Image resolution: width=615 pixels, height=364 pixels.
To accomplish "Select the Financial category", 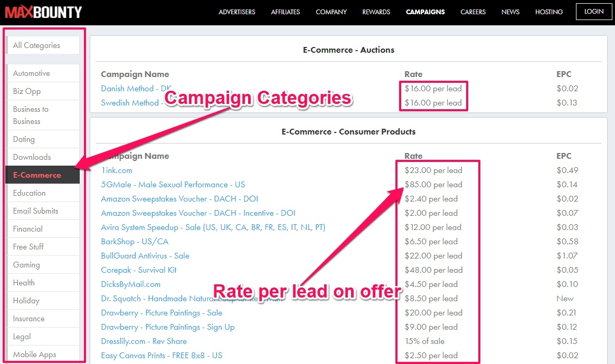I will (43, 229).
